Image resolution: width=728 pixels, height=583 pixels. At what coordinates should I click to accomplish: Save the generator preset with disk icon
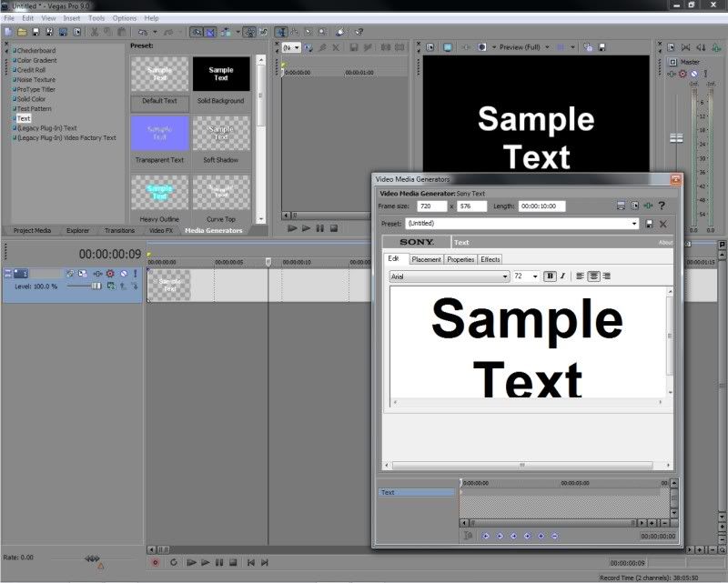tap(649, 224)
